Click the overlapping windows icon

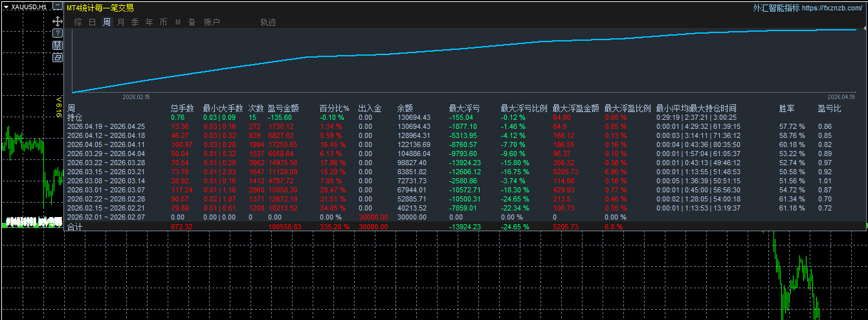[57, 58]
